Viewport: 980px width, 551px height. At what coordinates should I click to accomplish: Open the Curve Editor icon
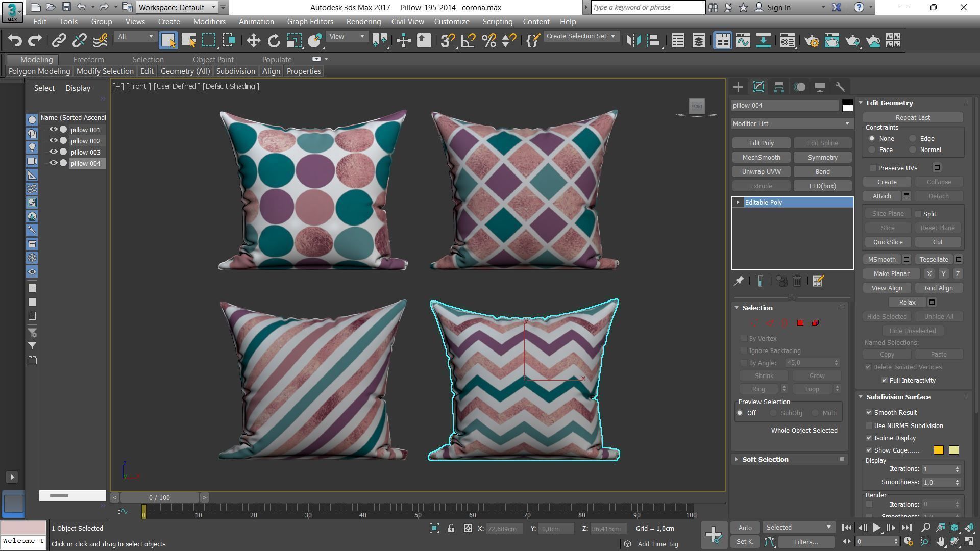pos(743,41)
